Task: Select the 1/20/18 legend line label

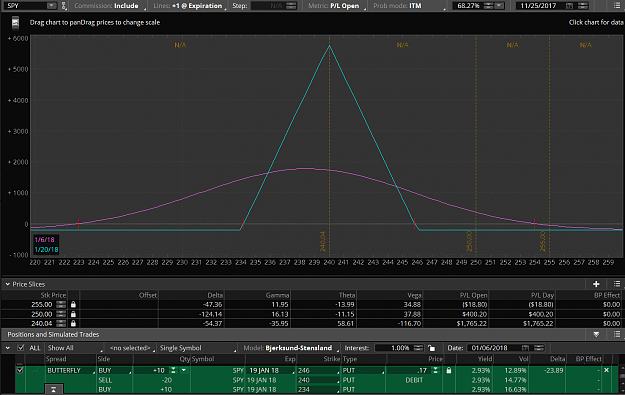Action: (x=46, y=250)
